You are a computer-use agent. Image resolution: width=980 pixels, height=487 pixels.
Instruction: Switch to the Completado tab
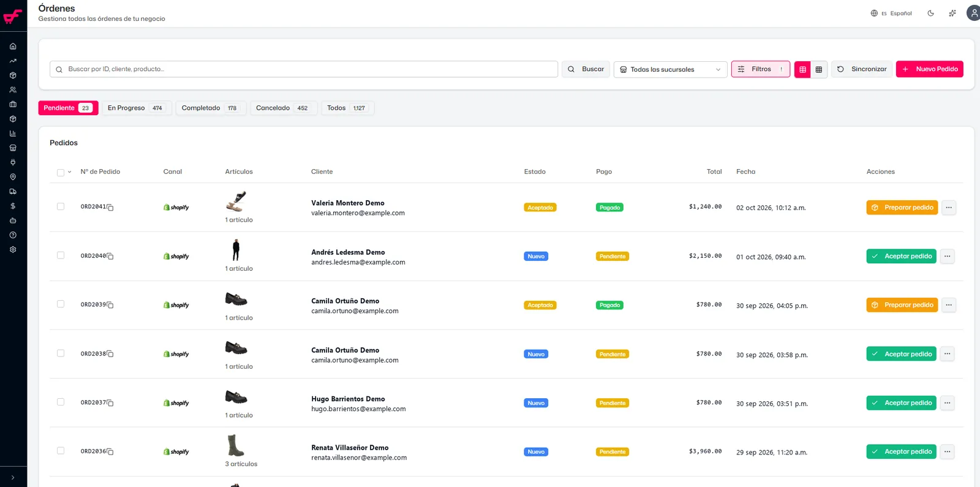[211, 108]
